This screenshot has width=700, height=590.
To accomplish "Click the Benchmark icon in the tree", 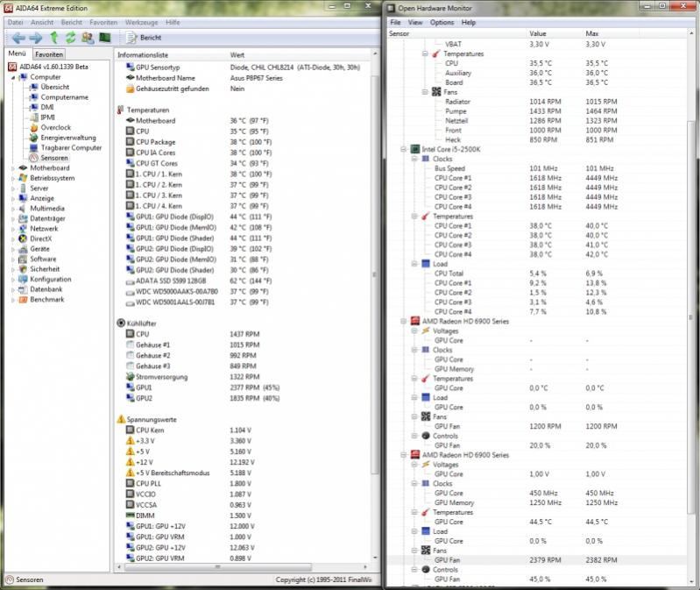I will 23,299.
